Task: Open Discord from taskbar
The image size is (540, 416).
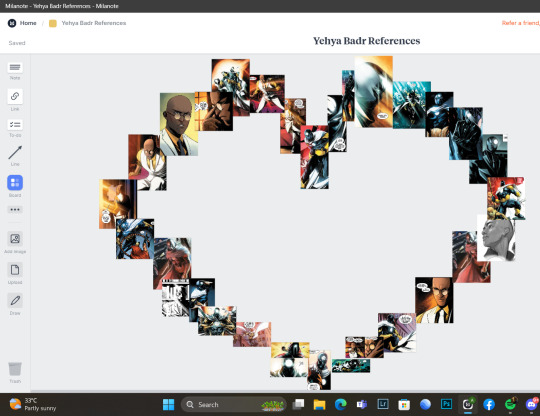Action: click(x=532, y=404)
